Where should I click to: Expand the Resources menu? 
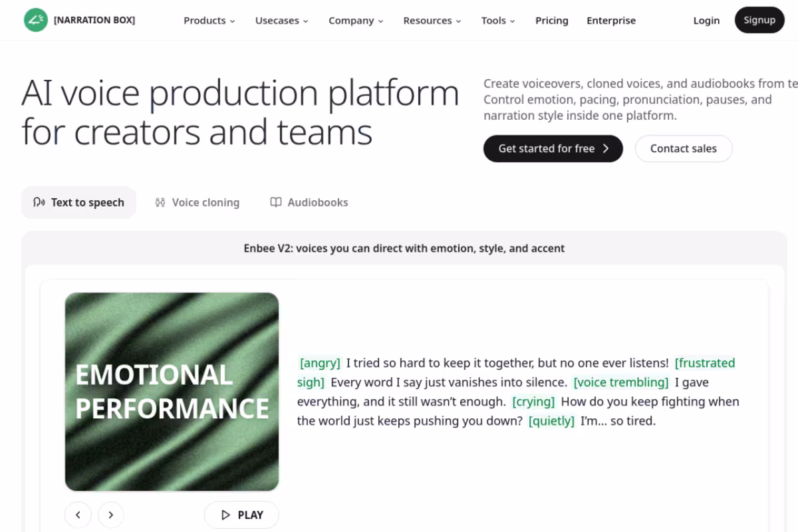pos(432,21)
